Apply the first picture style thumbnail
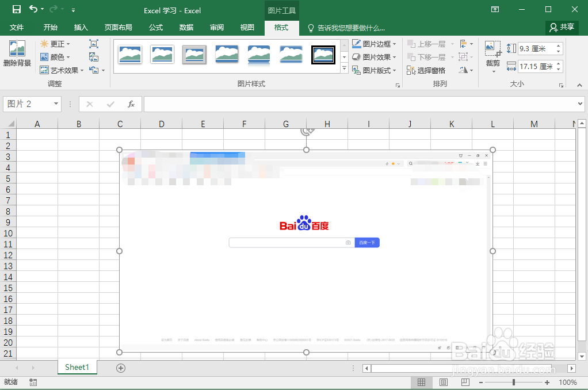The image size is (588, 390). coord(130,55)
